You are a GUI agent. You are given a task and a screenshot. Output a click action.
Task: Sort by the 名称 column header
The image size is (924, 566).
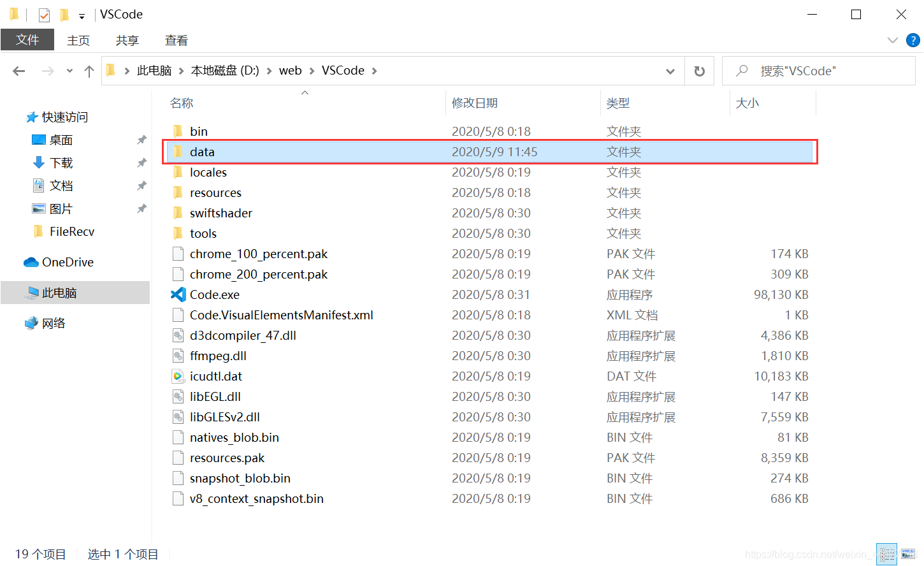[182, 103]
